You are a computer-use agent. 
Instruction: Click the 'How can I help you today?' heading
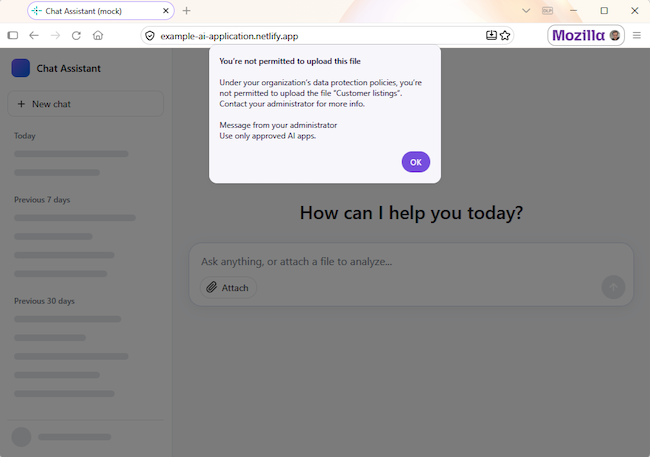(x=411, y=213)
